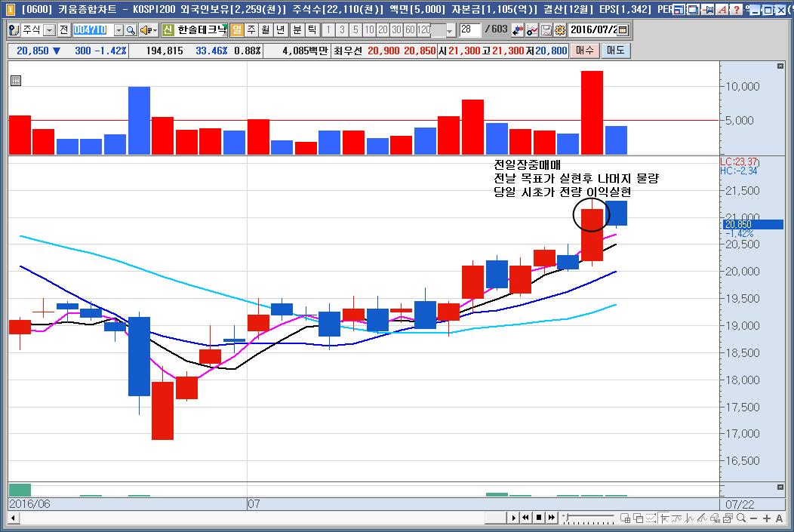
Task: Click the 매도 sell button
Action: click(x=616, y=51)
